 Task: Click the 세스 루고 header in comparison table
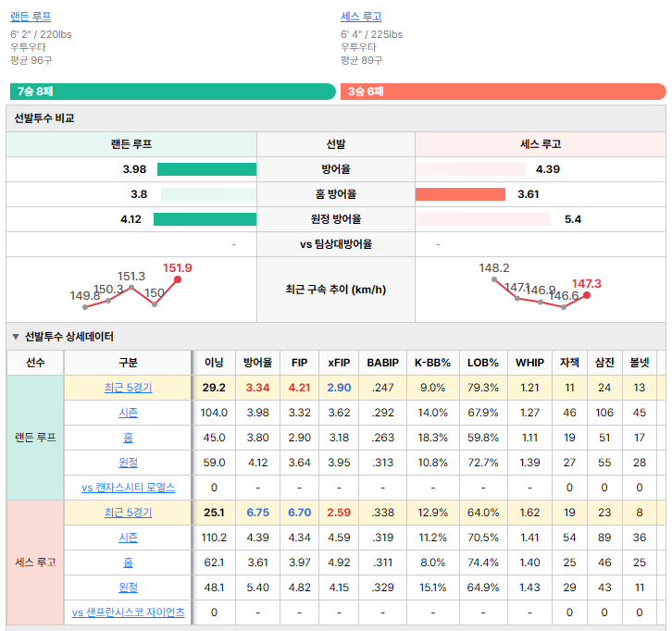(x=541, y=144)
